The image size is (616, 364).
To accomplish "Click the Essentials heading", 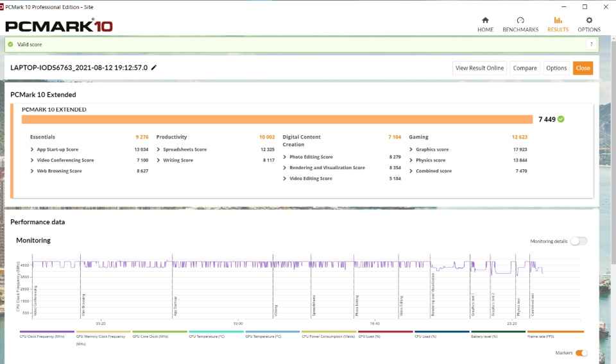I will (x=42, y=137).
